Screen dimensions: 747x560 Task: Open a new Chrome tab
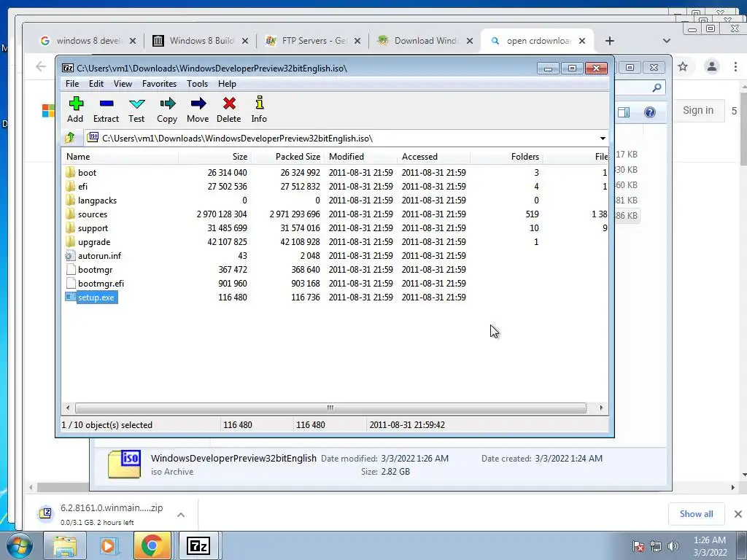coord(610,41)
